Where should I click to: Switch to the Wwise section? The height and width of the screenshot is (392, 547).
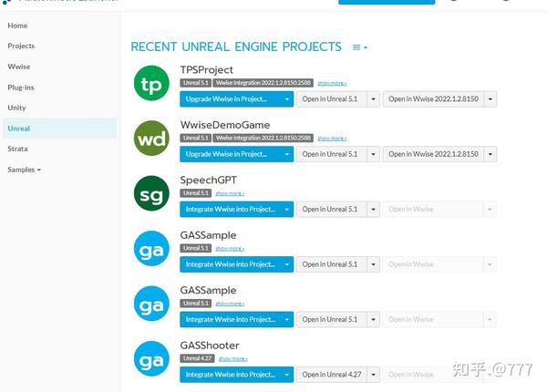(19, 67)
